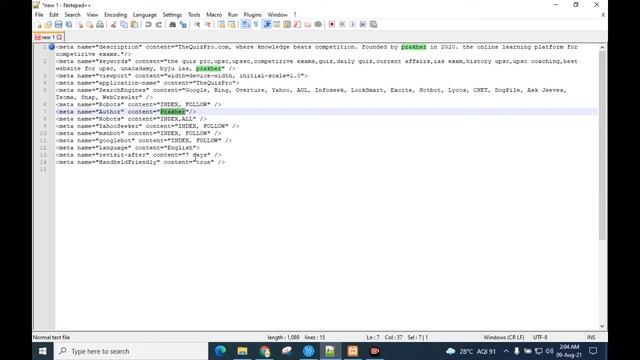Toggle synchronized horizontal scrolling

pos(232,24)
